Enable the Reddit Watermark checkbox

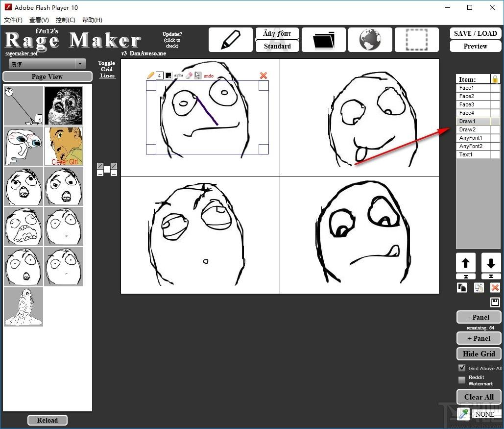pyautogui.click(x=462, y=380)
